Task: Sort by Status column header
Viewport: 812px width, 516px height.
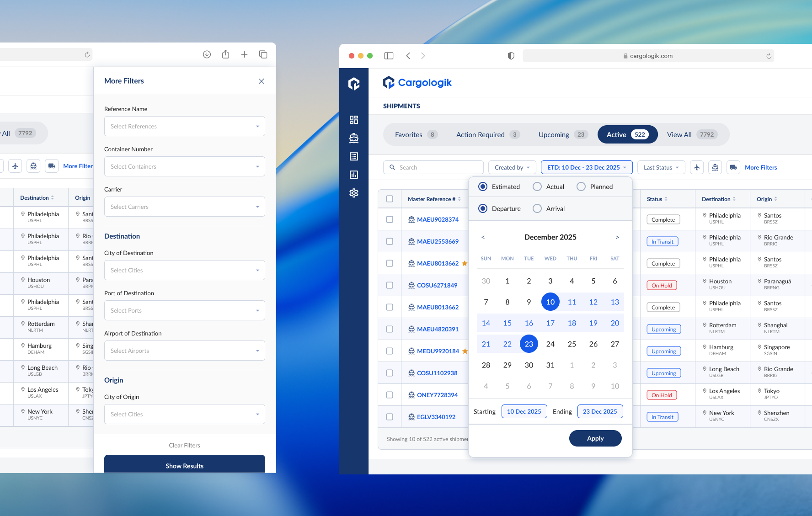Action: pos(657,199)
